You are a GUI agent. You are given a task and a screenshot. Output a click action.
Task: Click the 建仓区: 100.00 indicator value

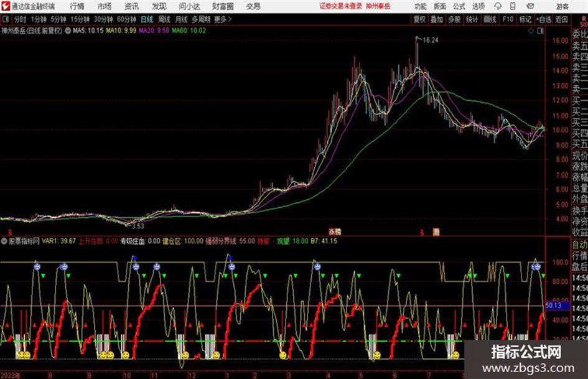[183, 241]
